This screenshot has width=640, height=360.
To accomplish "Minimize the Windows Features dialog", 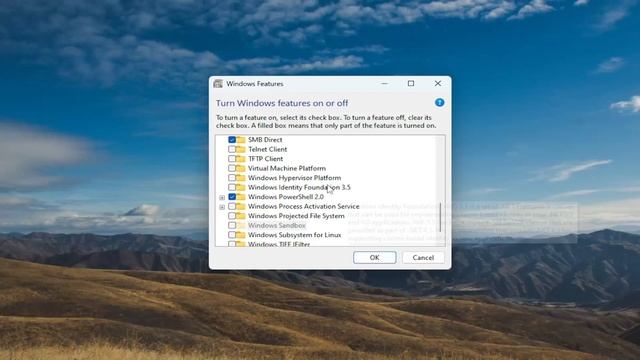I will [x=384, y=83].
